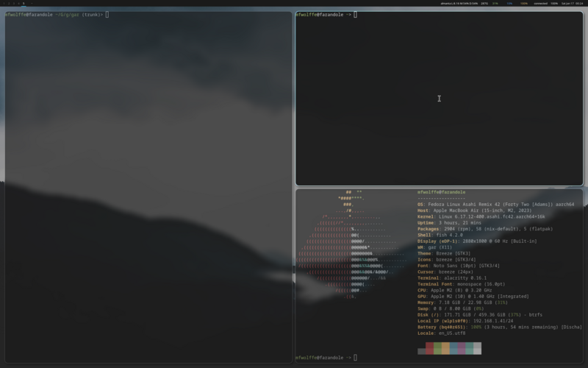
Task: Click the CPU line showing Apple M2 (8)
Action: [454, 290]
